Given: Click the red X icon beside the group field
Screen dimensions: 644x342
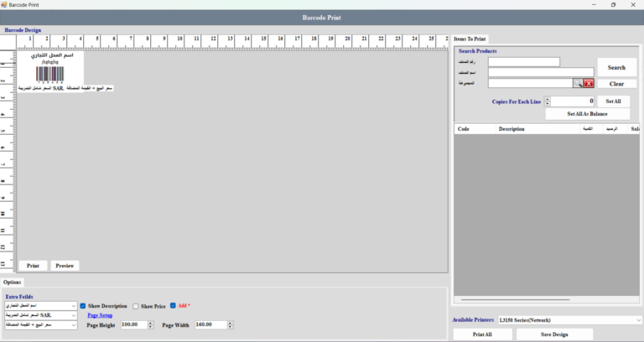Looking at the screenshot, I should [589, 84].
